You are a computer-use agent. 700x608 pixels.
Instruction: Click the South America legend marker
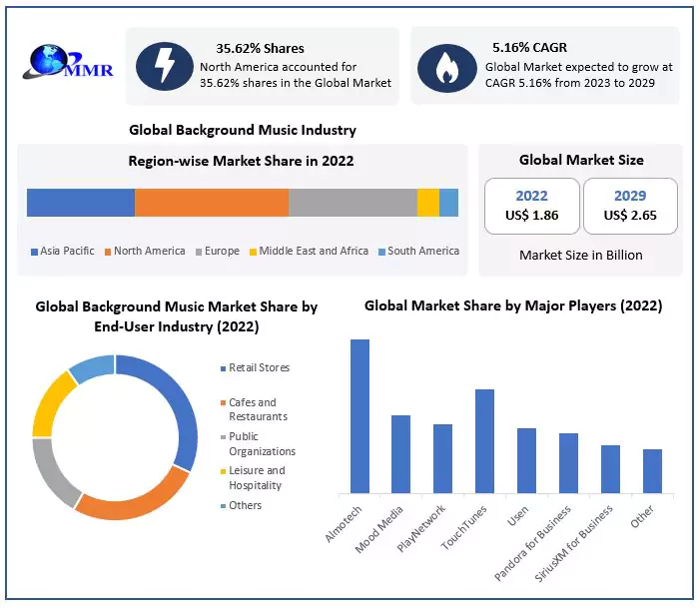pyautogui.click(x=381, y=252)
